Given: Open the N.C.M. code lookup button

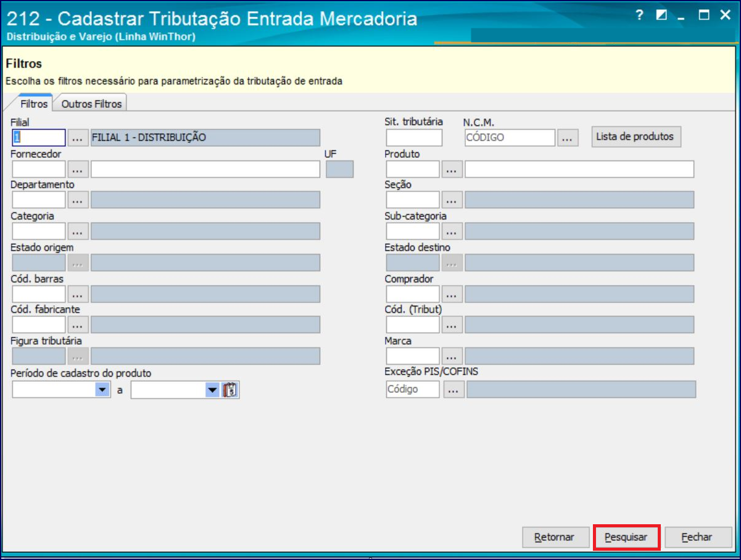Looking at the screenshot, I should pyautogui.click(x=568, y=138).
